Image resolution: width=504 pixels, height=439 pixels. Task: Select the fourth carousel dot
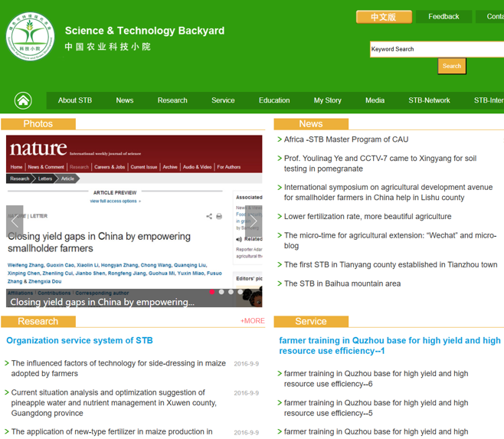click(240, 292)
